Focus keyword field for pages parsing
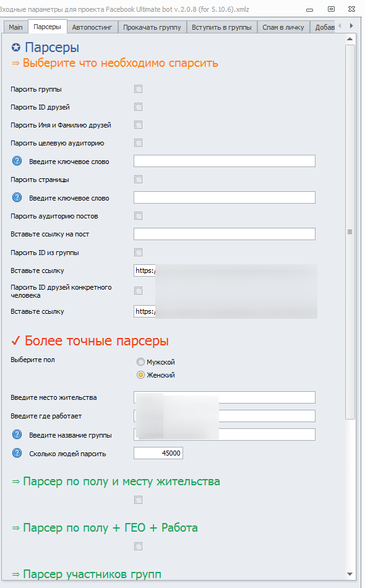 (x=225, y=197)
